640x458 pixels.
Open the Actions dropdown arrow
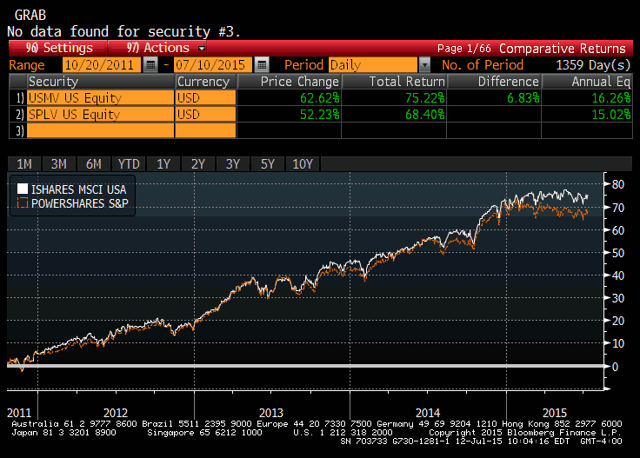[201, 48]
